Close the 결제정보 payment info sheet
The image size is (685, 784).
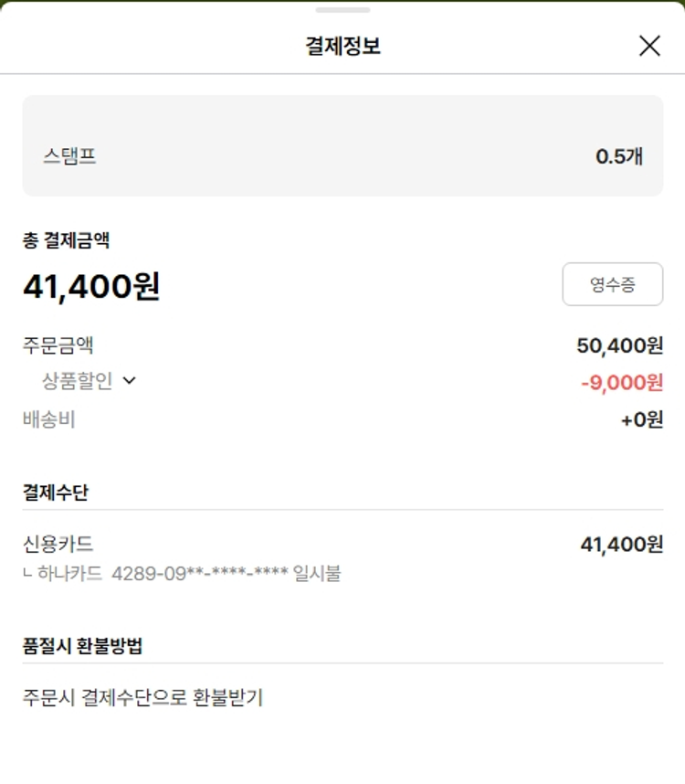(649, 46)
